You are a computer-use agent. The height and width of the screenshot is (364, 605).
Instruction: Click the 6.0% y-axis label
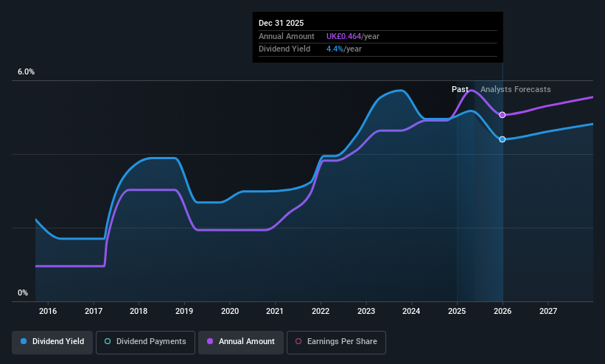[27, 71]
